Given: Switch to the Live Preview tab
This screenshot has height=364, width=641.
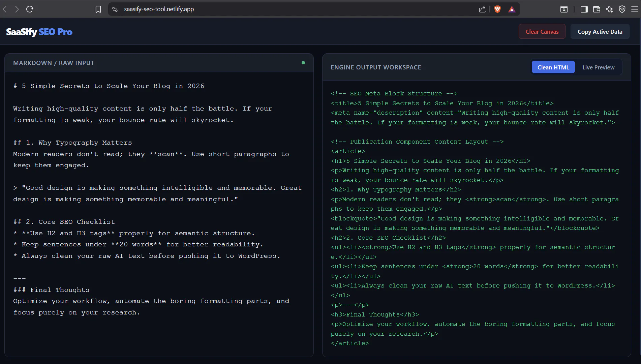Looking at the screenshot, I should 598,67.
